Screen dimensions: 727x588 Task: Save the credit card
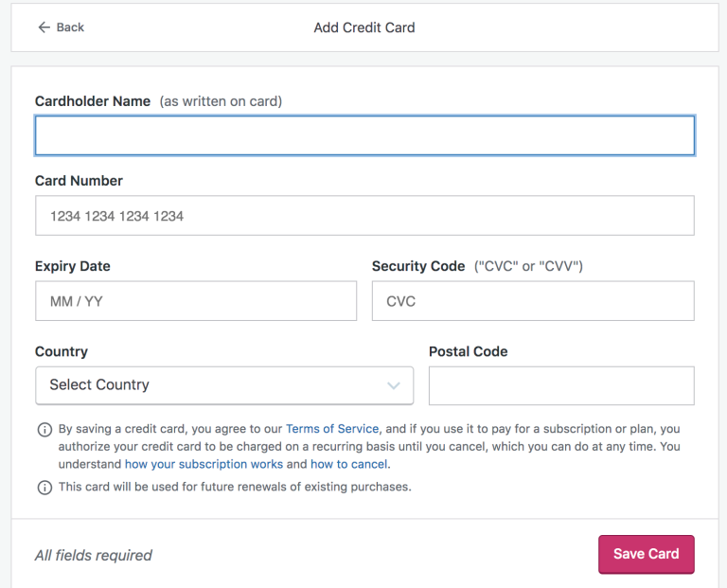(x=647, y=554)
